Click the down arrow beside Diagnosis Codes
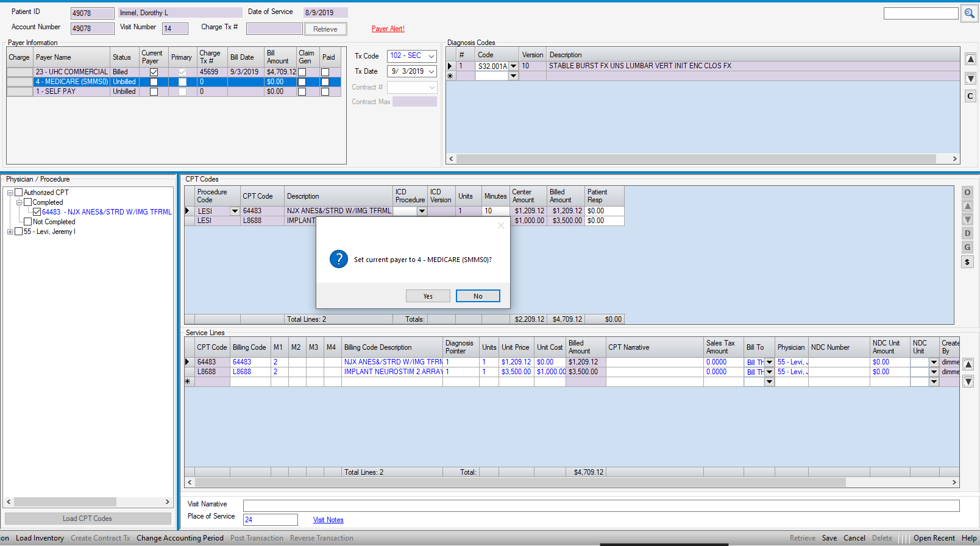This screenshot has width=980, height=546. tap(970, 78)
